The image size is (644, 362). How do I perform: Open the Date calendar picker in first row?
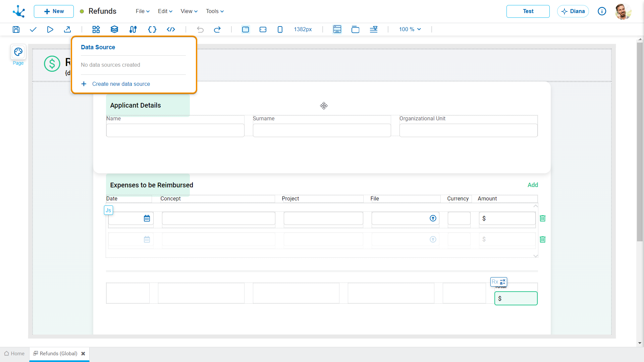(147, 219)
